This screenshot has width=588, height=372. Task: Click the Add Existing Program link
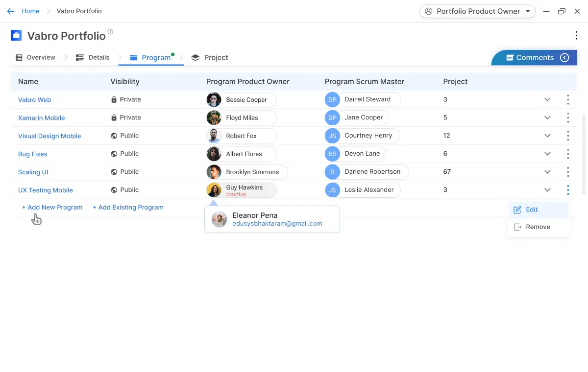(128, 208)
